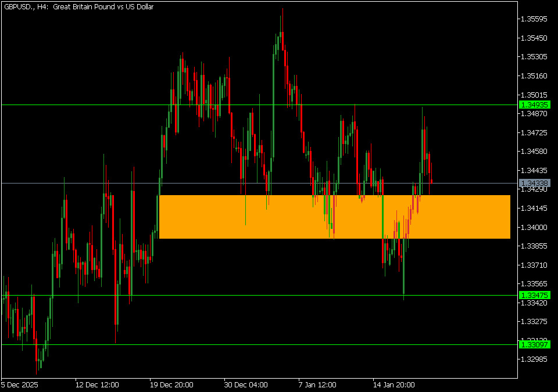Click the green 1.33097 price label

tap(534, 344)
